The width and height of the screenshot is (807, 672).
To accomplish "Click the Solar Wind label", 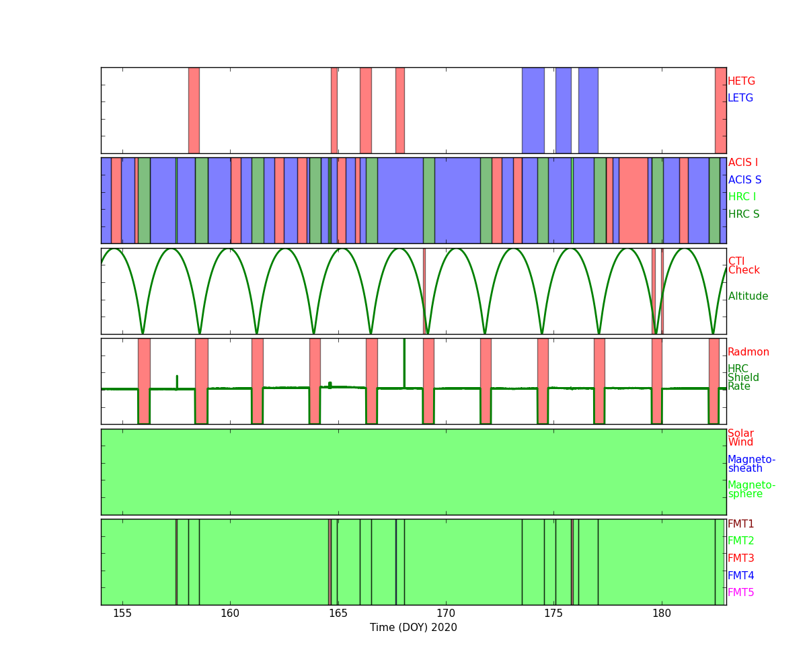I will click(740, 438).
